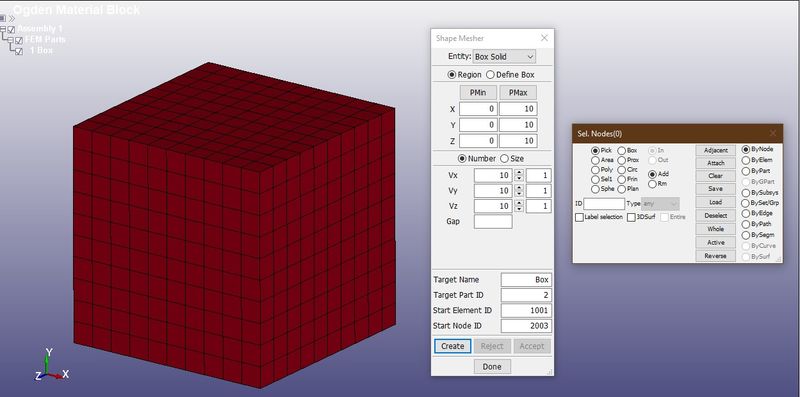The width and height of the screenshot is (800, 397).
Task: Toggle the 1 Box part checkbox
Action: pyautogui.click(x=19, y=52)
